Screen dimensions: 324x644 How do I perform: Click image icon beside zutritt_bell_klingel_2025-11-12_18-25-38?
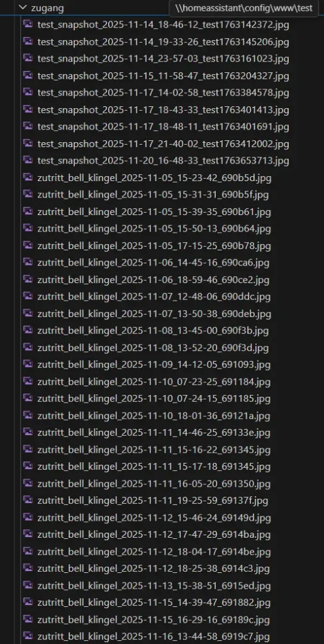pos(28,568)
